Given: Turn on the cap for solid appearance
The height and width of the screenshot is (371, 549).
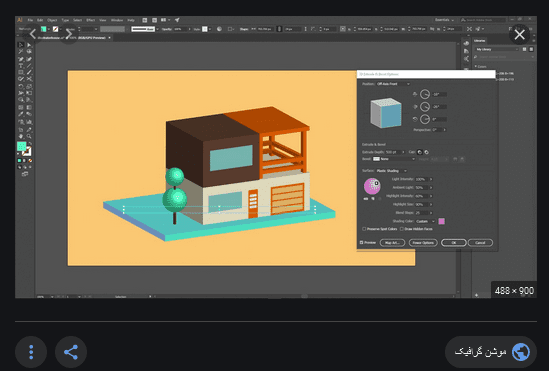Looking at the screenshot, I should [420, 152].
